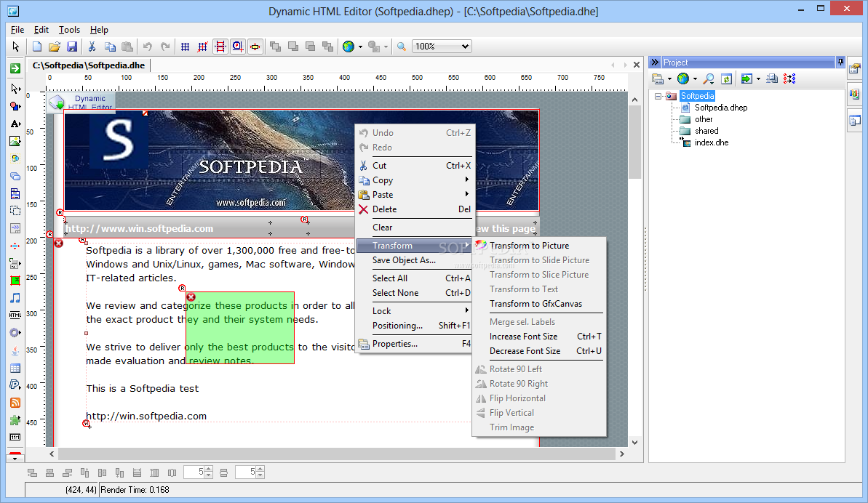Click the horizontal scrollbar right arrow

coord(621,454)
